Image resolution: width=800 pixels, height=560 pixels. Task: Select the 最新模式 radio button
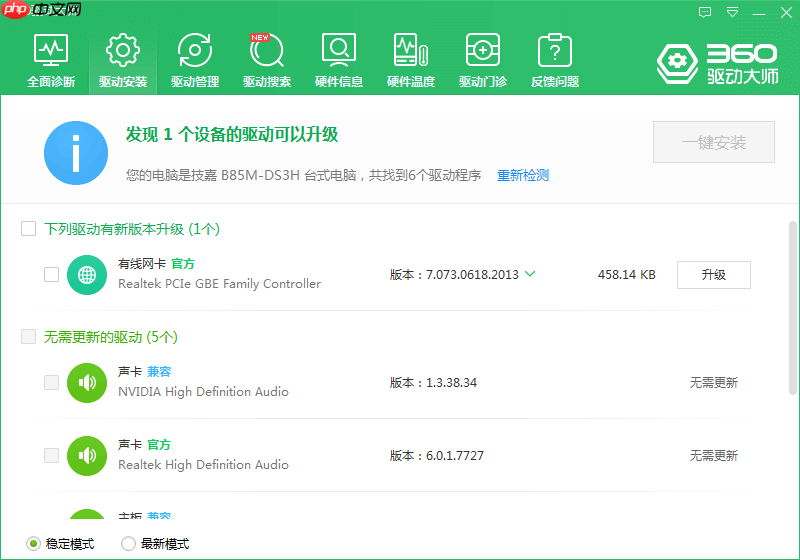point(128,544)
